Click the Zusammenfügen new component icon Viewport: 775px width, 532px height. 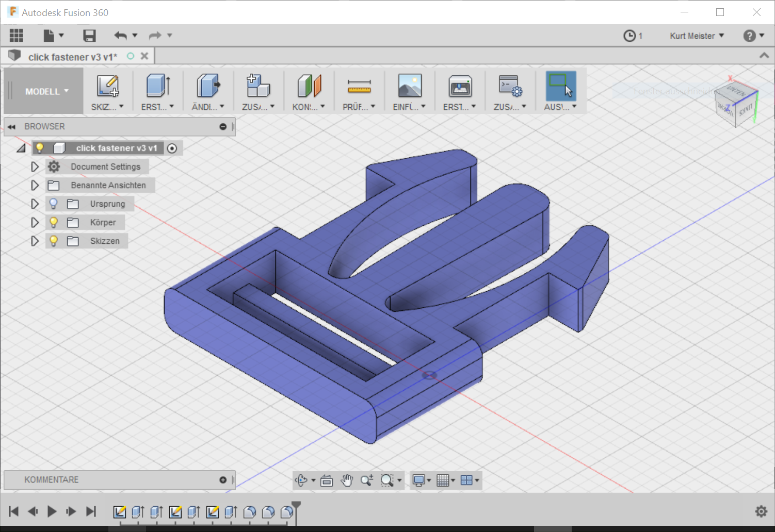coord(258,86)
